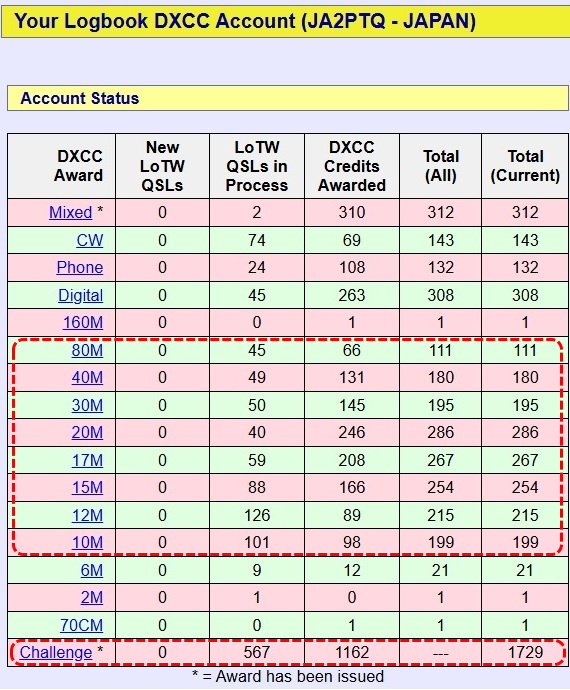Click the 30M credits awarded value 145
Screen dimensions: 570x690
pyautogui.click(x=352, y=405)
